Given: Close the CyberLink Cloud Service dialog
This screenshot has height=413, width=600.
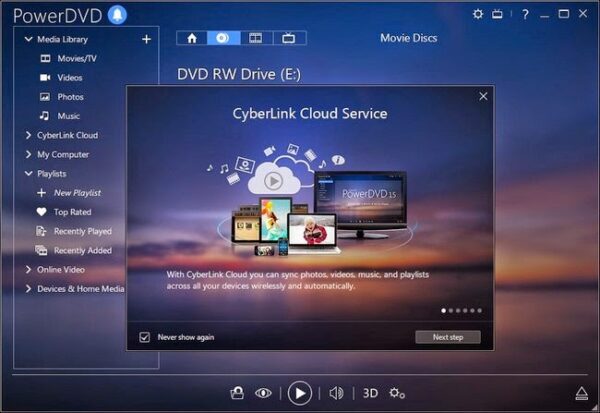Looking at the screenshot, I should click(x=483, y=96).
